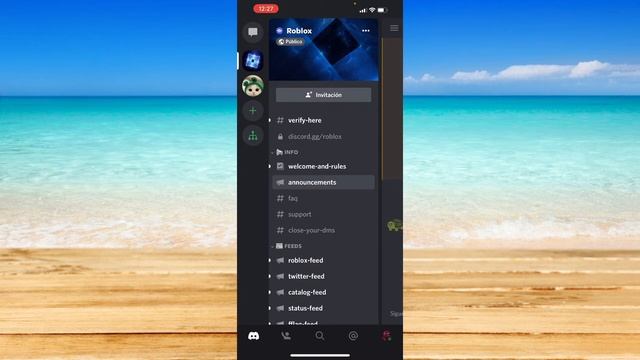Viewport: 640px width, 360px height.
Task: Tap the lock icon beside discord.gg/roblox
Action: coord(280,136)
